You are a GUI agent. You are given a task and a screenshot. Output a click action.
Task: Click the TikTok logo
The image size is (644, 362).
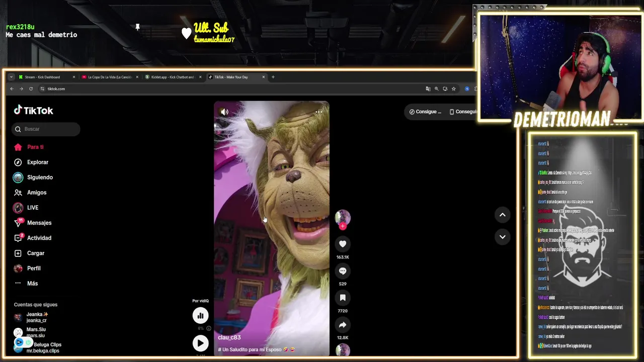(x=33, y=111)
